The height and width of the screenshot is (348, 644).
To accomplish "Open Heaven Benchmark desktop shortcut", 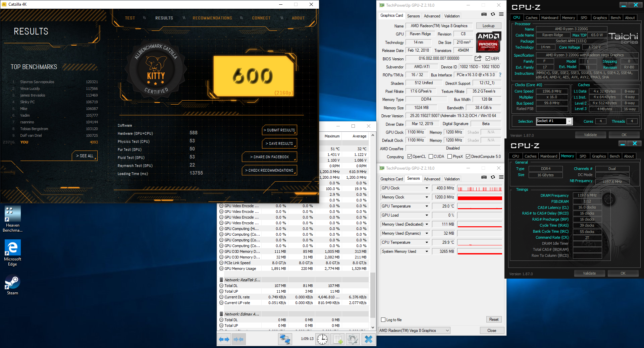I will coord(13,219).
